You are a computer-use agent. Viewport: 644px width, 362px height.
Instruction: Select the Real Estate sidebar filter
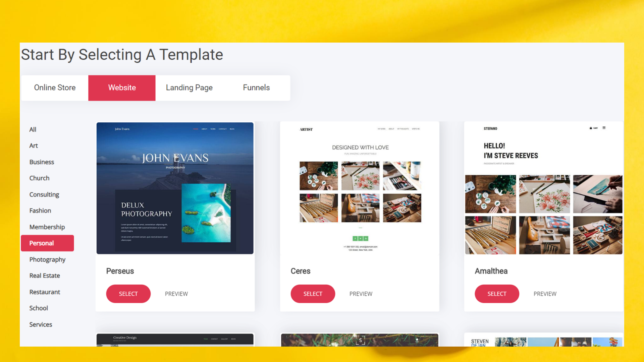44,276
